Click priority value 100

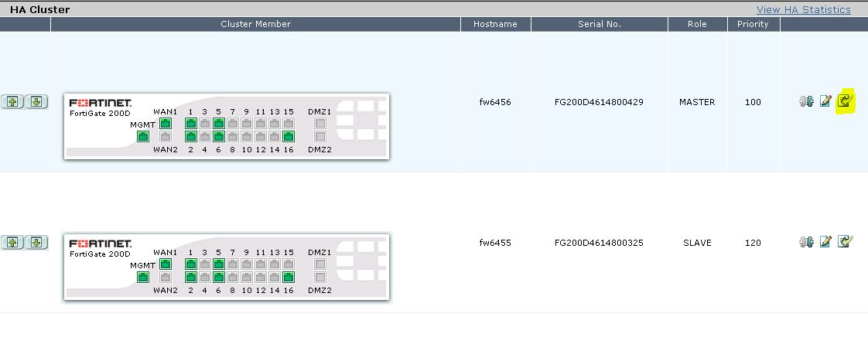tap(753, 102)
